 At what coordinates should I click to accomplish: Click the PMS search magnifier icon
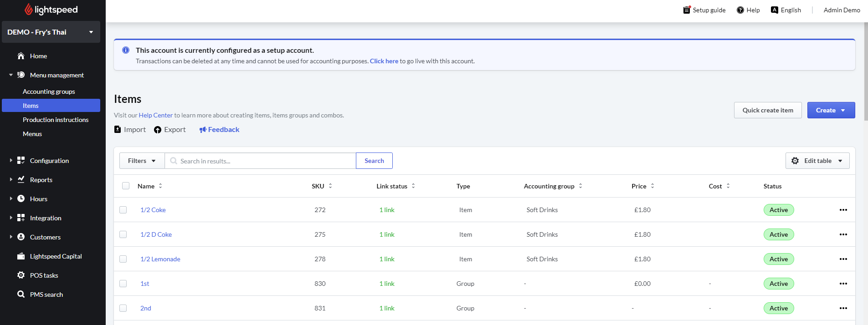pos(21,295)
